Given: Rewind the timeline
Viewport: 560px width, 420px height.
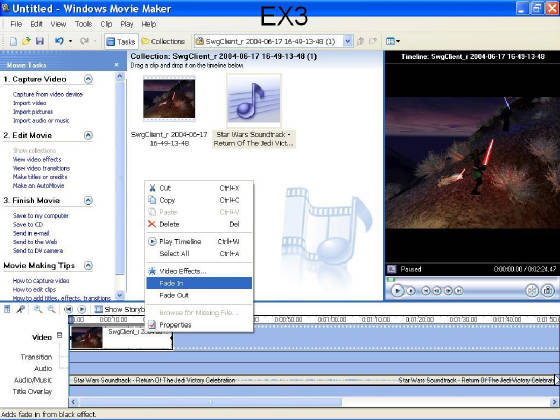Looking at the screenshot, I should [x=68, y=309].
